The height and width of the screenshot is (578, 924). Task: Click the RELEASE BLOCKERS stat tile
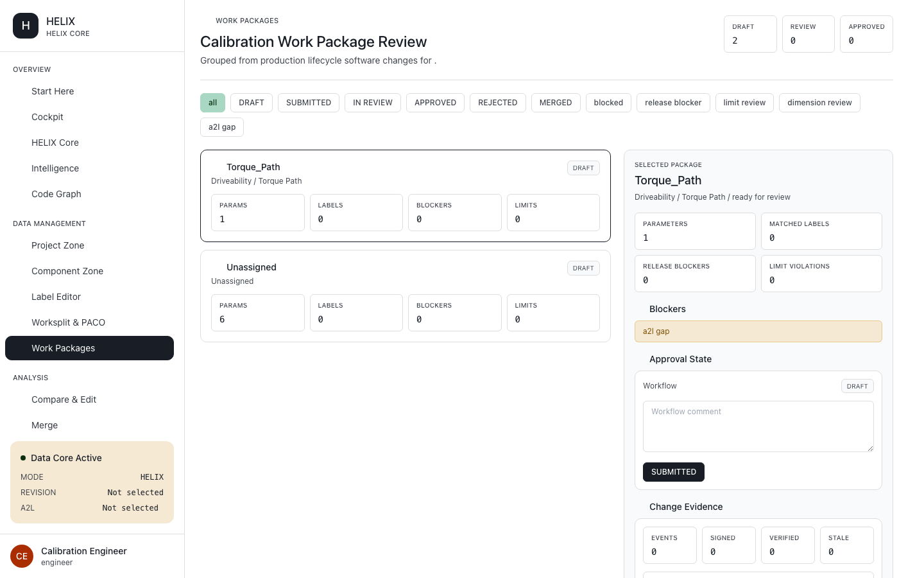tap(695, 274)
